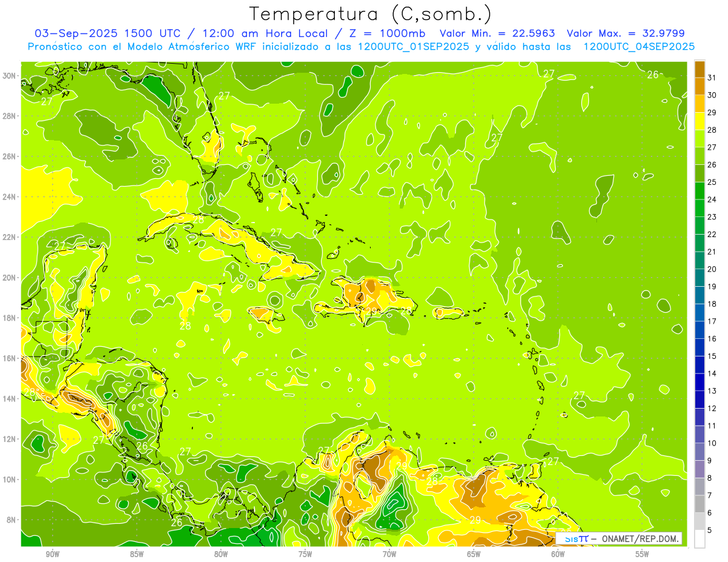Pick the dark blue segment between 12 and 13
This screenshot has width=728, height=562.
coord(699,400)
